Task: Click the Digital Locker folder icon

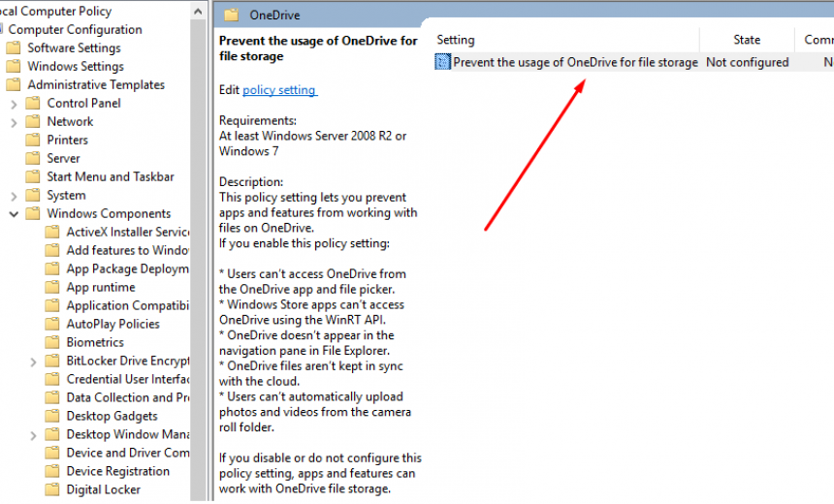Action: click(x=52, y=489)
